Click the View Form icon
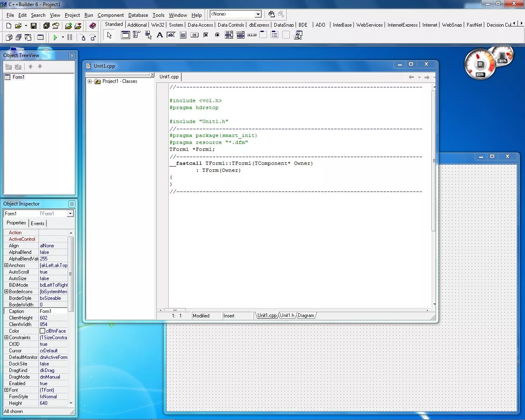This screenshot has height=420, width=525. coord(18,37)
